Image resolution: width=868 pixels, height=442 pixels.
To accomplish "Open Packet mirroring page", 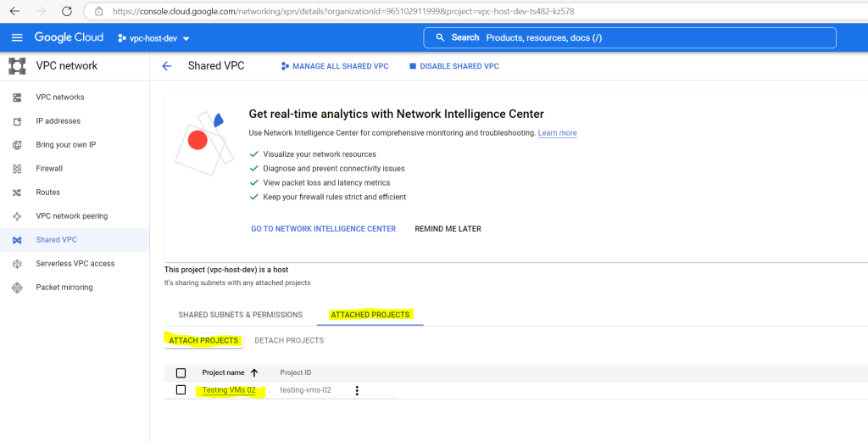I will [x=64, y=288].
